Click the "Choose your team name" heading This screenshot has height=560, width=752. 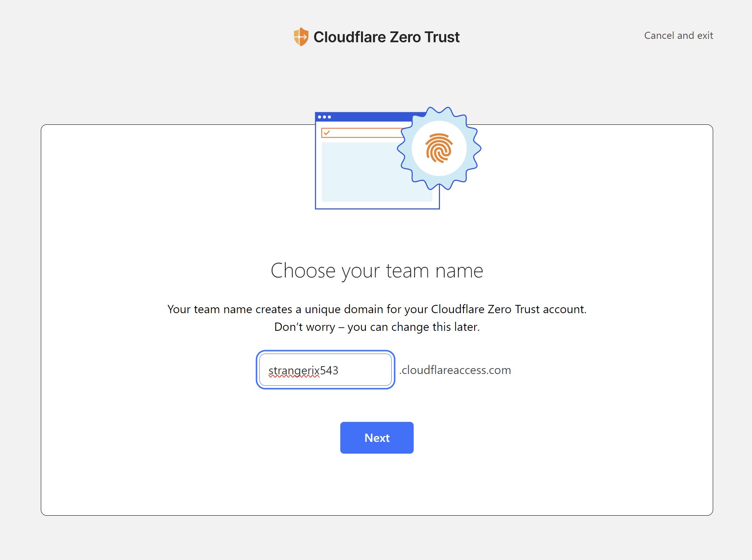point(377,271)
